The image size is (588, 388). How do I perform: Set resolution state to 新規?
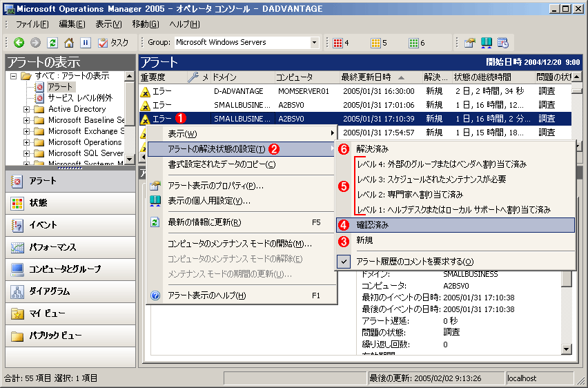coord(455,240)
